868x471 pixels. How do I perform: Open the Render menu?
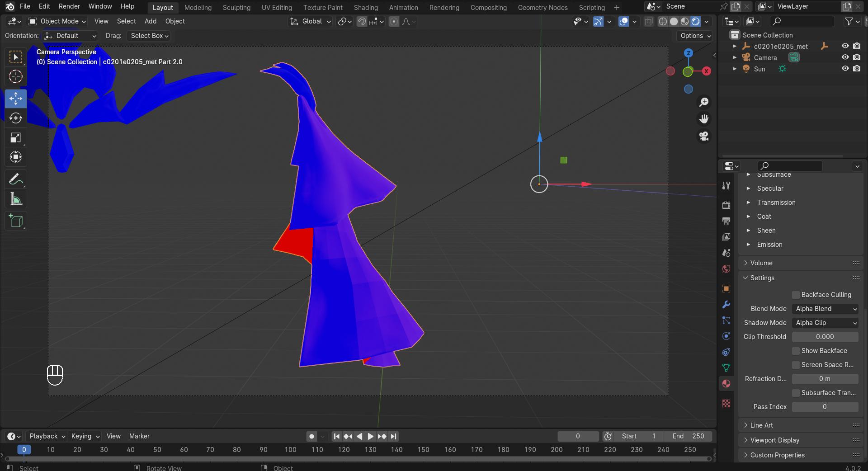click(69, 6)
